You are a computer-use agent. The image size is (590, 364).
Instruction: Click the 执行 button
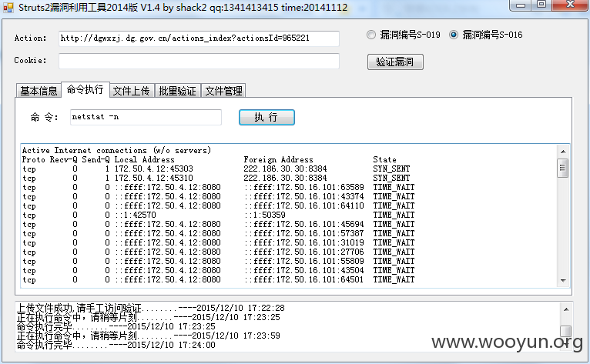(x=267, y=117)
